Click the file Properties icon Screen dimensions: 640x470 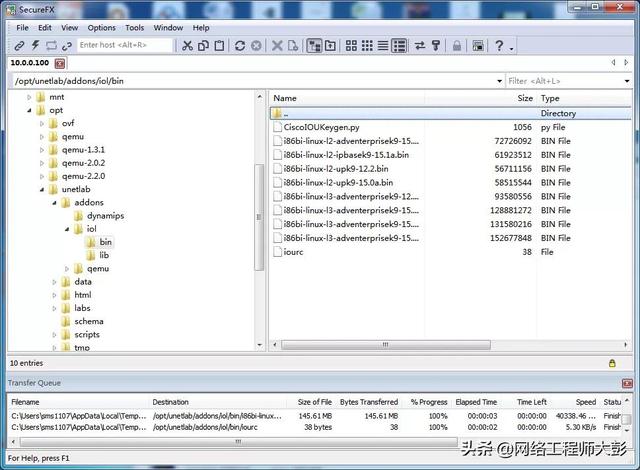coord(293,45)
